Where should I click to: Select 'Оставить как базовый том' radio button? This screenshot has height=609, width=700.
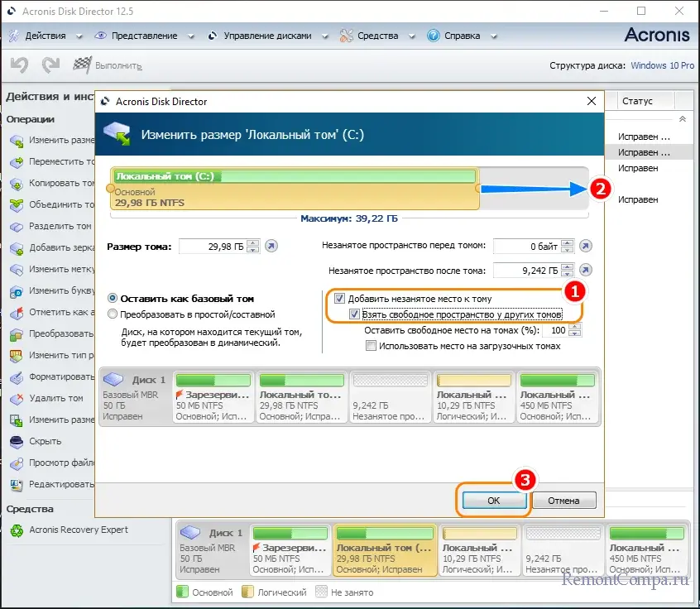tap(113, 298)
